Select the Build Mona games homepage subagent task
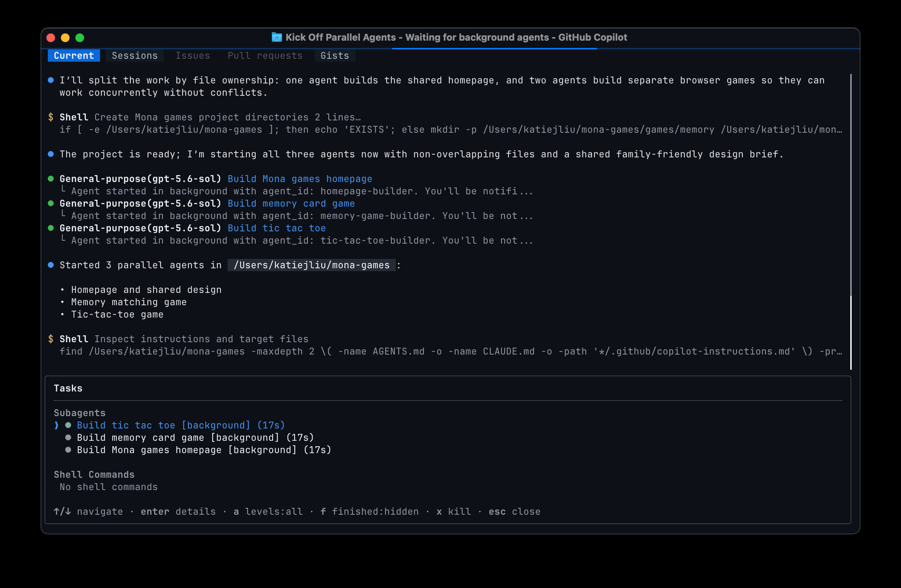The width and height of the screenshot is (901, 588). pos(204,450)
